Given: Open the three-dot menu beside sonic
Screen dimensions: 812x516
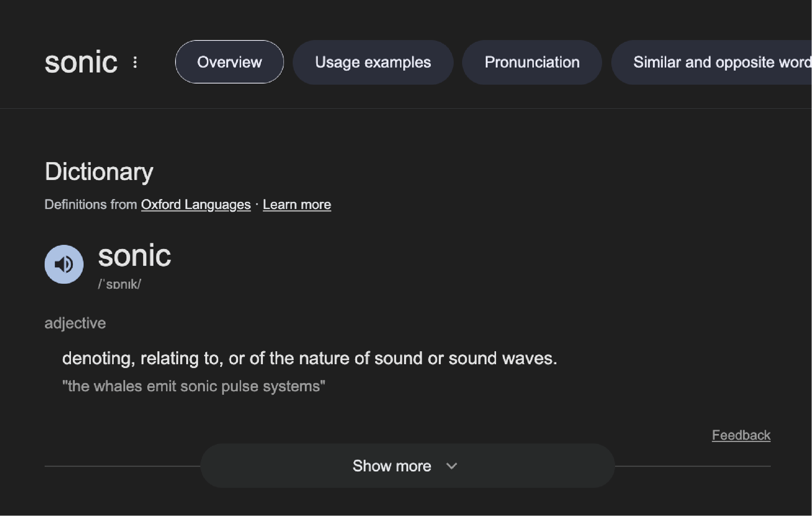Looking at the screenshot, I should 135,62.
